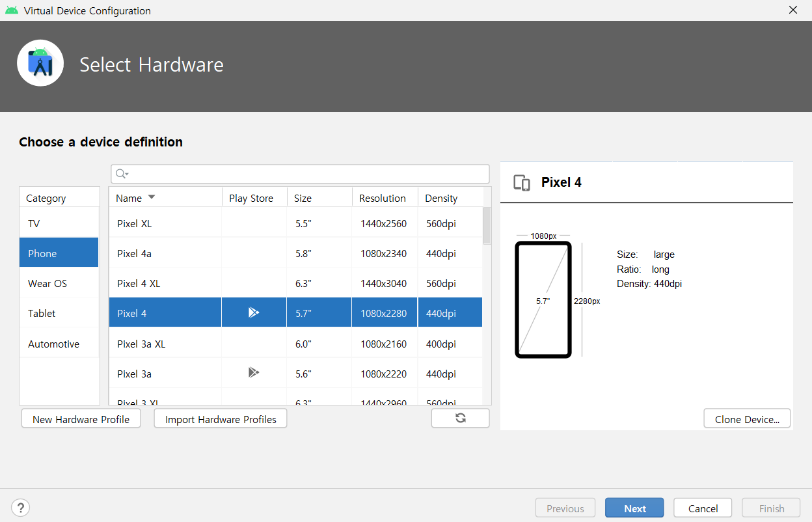
Task: Click the 1440x2560 resolution cell
Action: [x=383, y=223]
